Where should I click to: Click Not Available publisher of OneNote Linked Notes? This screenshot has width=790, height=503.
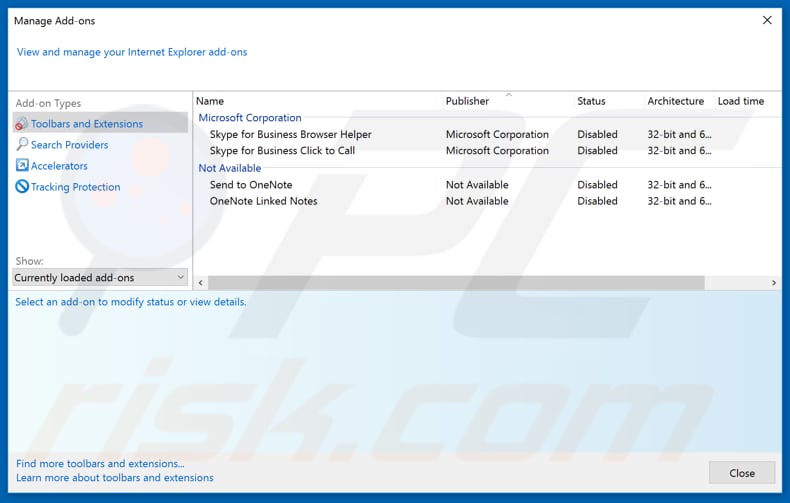click(x=477, y=201)
